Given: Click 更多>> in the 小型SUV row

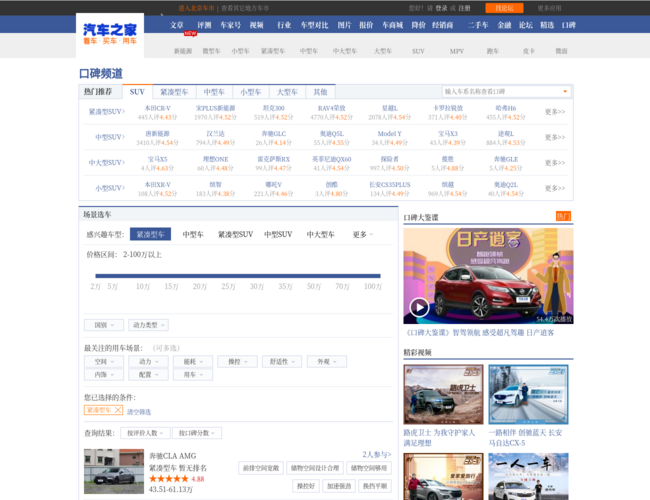Looking at the screenshot, I should [555, 188].
